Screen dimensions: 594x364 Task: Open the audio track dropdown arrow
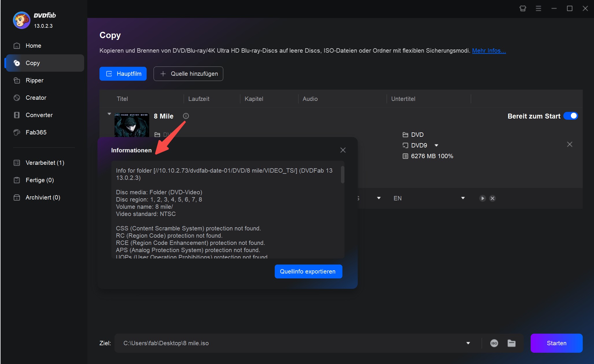[379, 198]
